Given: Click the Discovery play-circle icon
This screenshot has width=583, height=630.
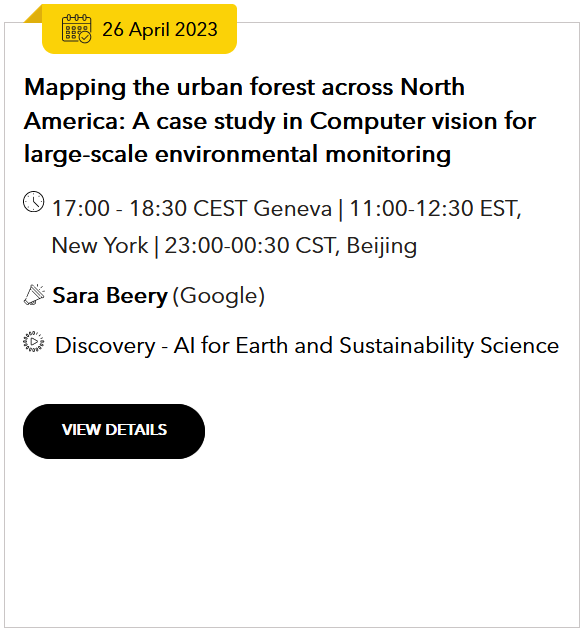Looking at the screenshot, I should tap(34, 342).
